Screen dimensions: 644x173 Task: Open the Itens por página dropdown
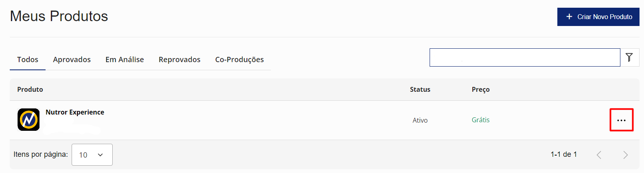[x=92, y=155]
